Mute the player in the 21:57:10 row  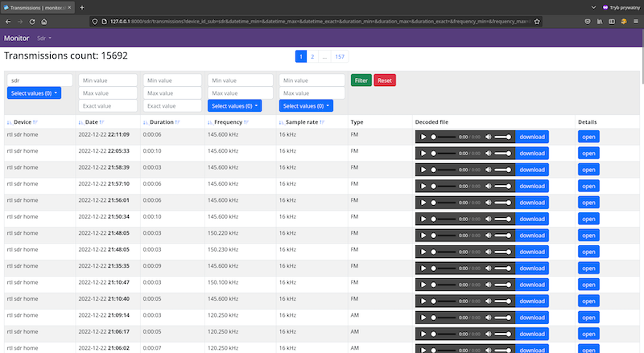(x=488, y=187)
